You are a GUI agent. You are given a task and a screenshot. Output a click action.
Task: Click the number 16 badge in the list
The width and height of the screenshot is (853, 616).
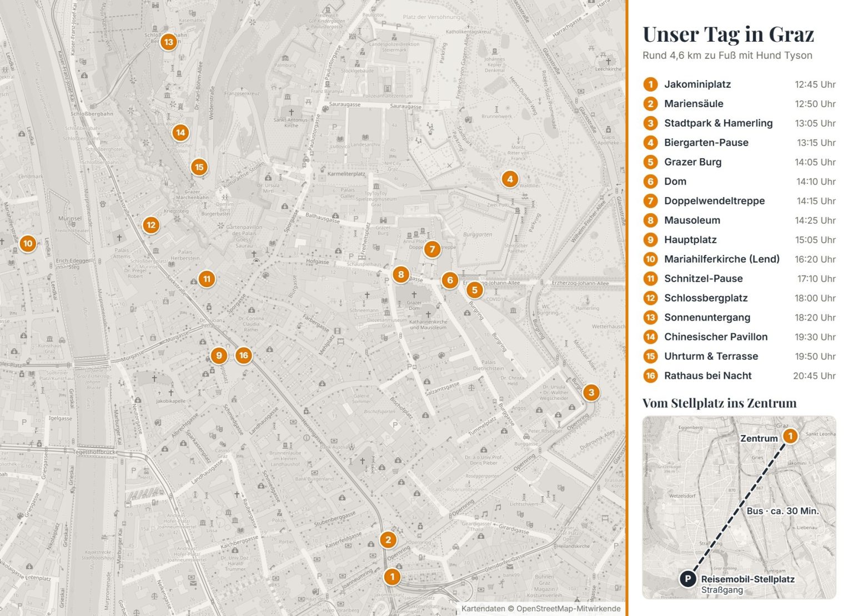pyautogui.click(x=650, y=376)
